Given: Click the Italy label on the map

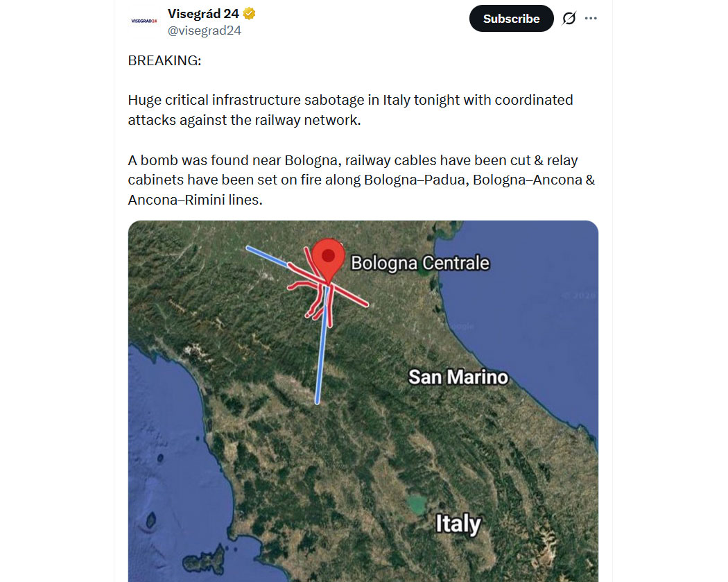Looking at the screenshot, I should pyautogui.click(x=458, y=524).
